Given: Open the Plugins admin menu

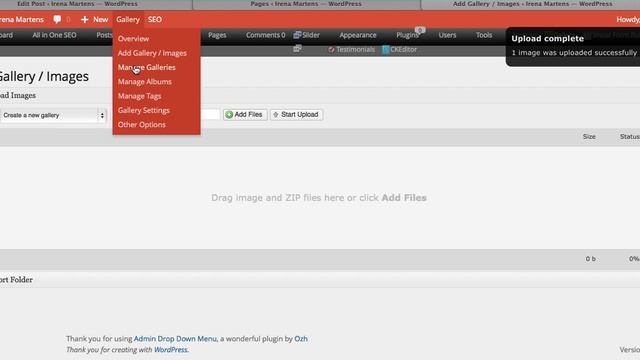Looking at the screenshot, I should click(407, 35).
